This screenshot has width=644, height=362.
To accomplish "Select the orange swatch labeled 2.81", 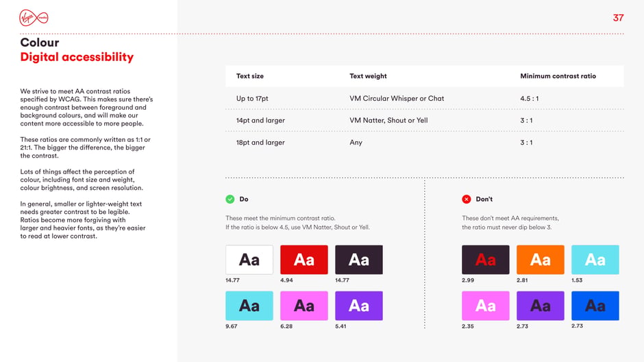I will point(541,260).
